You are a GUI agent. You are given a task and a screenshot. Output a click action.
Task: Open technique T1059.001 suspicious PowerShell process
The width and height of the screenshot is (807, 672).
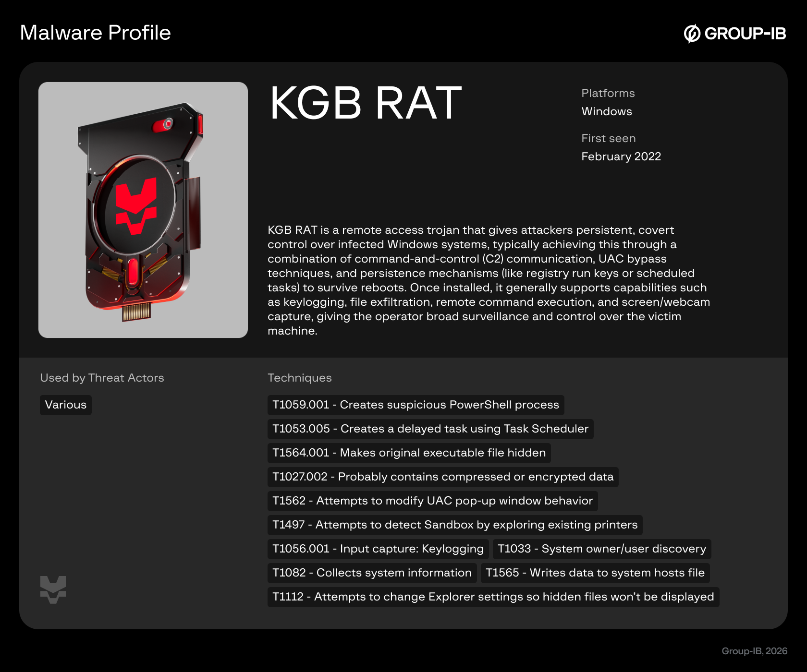(x=416, y=405)
